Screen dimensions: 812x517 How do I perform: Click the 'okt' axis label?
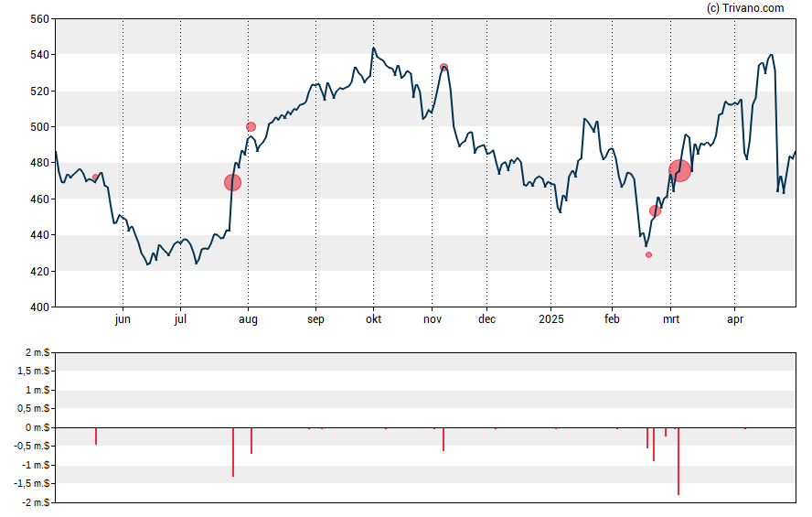click(373, 319)
